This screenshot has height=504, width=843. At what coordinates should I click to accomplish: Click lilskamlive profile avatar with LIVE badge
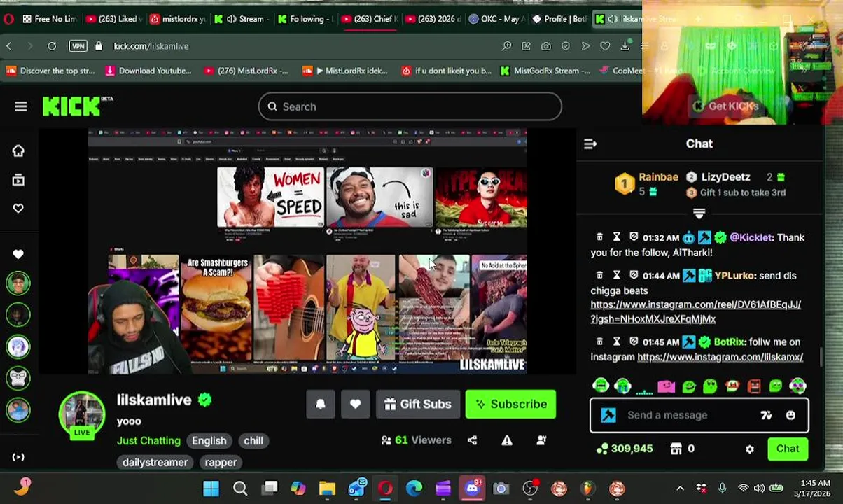(x=82, y=414)
